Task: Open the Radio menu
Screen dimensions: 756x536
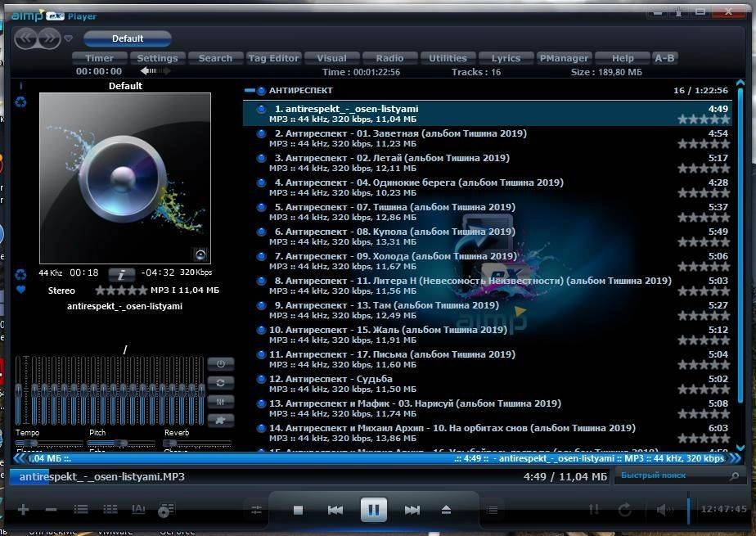Action: click(x=389, y=58)
